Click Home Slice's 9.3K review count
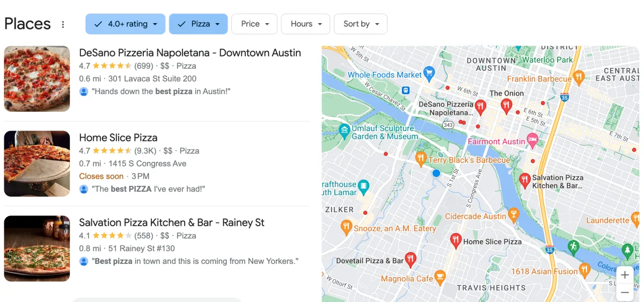644x302 pixels. point(145,150)
